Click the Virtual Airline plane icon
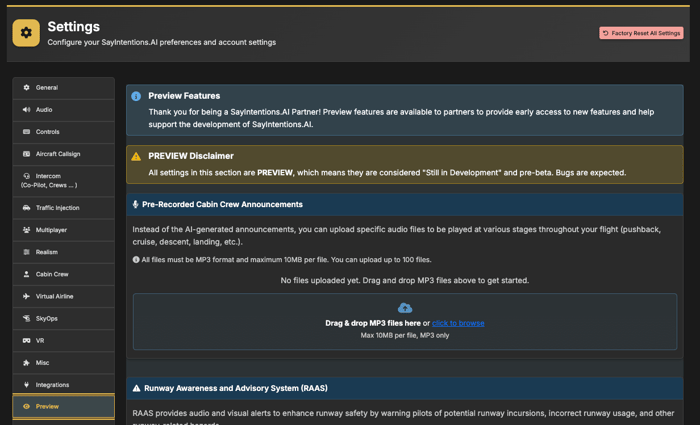This screenshot has height=425, width=700. (x=27, y=297)
